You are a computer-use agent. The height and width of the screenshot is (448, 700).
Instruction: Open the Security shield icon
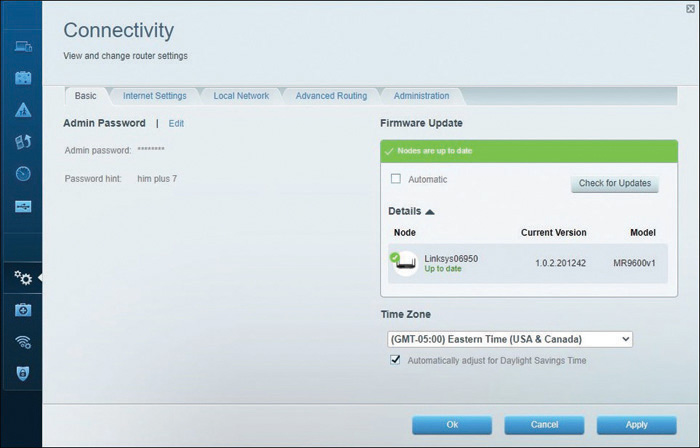coord(23,373)
